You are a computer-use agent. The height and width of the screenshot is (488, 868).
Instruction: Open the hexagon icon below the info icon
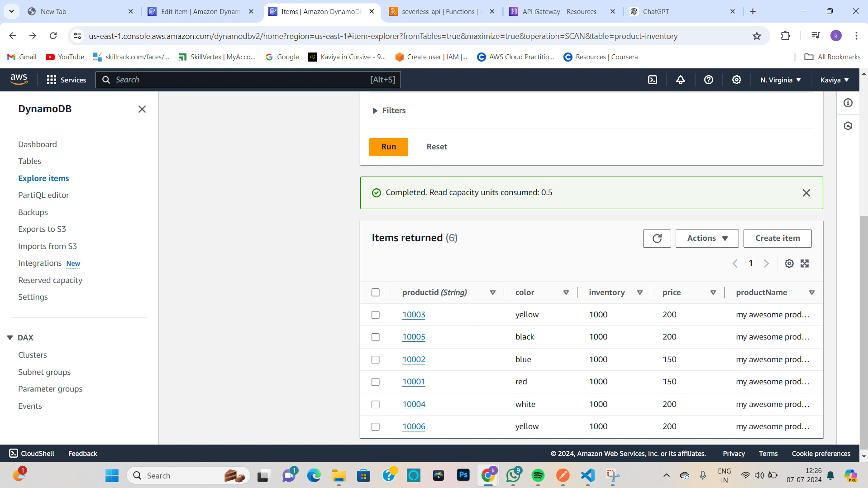(x=849, y=126)
